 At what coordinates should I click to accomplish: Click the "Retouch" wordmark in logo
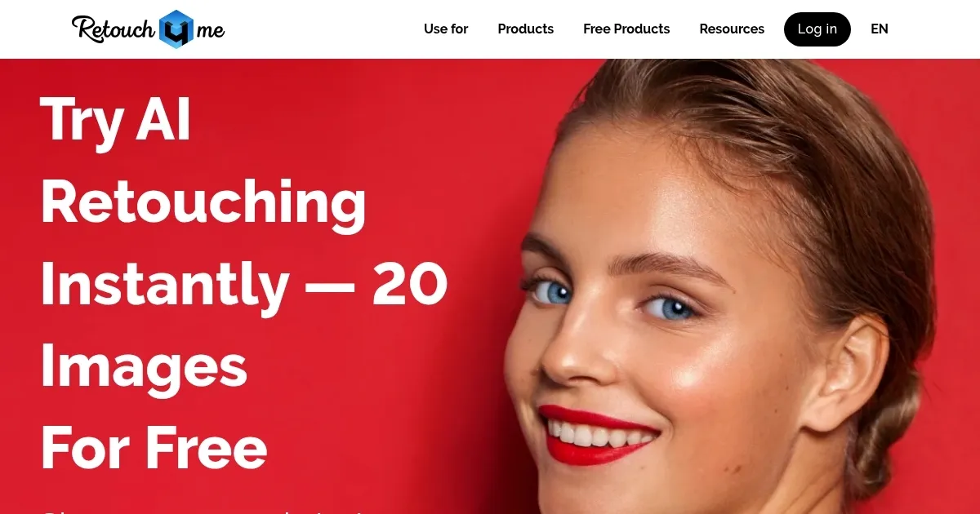tap(114, 29)
